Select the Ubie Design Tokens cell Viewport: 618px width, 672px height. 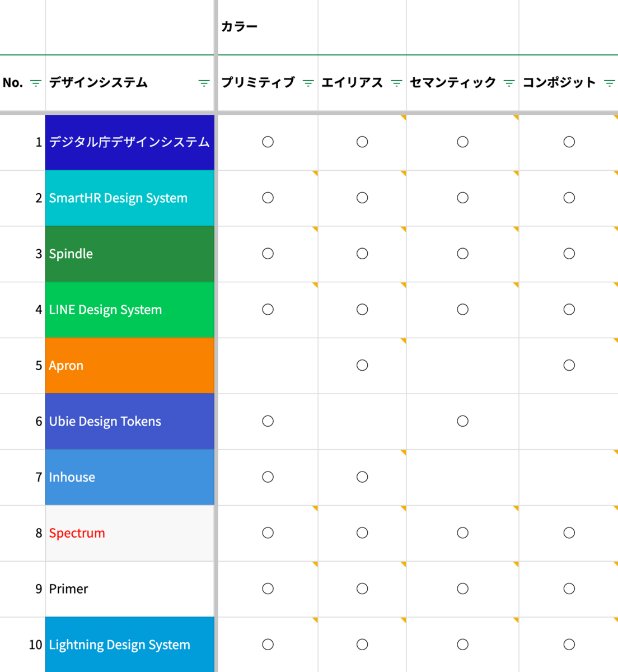pos(130,422)
